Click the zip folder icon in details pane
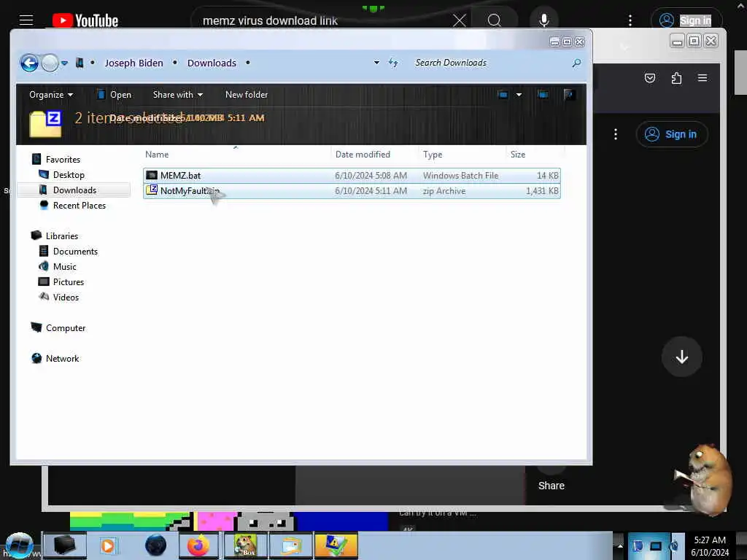747x560 pixels. point(46,124)
